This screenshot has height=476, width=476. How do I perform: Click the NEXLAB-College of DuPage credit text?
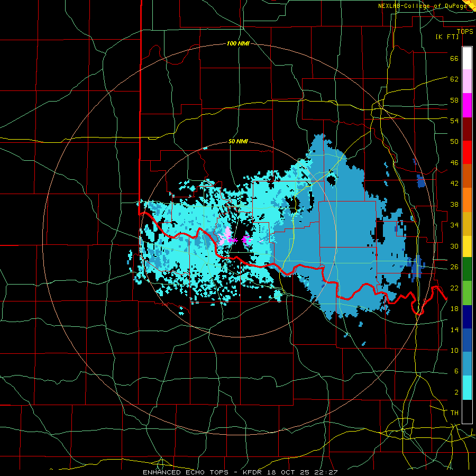click(422, 6)
